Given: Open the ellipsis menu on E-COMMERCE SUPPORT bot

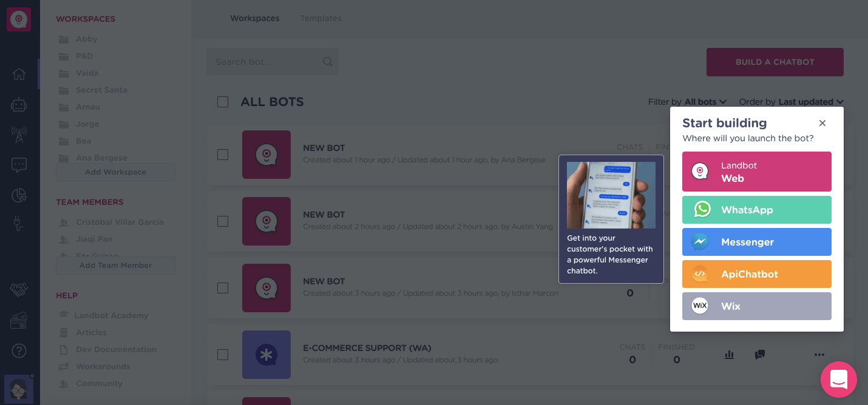Looking at the screenshot, I should (x=819, y=355).
